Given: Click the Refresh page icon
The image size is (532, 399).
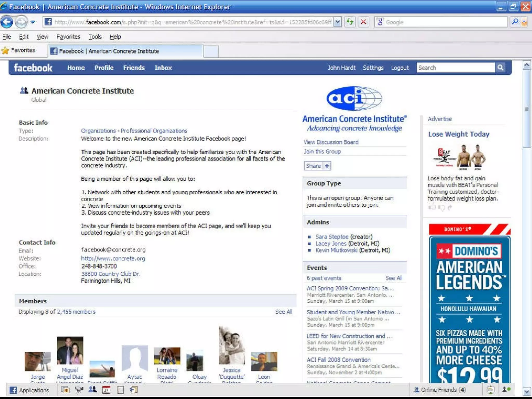Looking at the screenshot, I should [350, 22].
